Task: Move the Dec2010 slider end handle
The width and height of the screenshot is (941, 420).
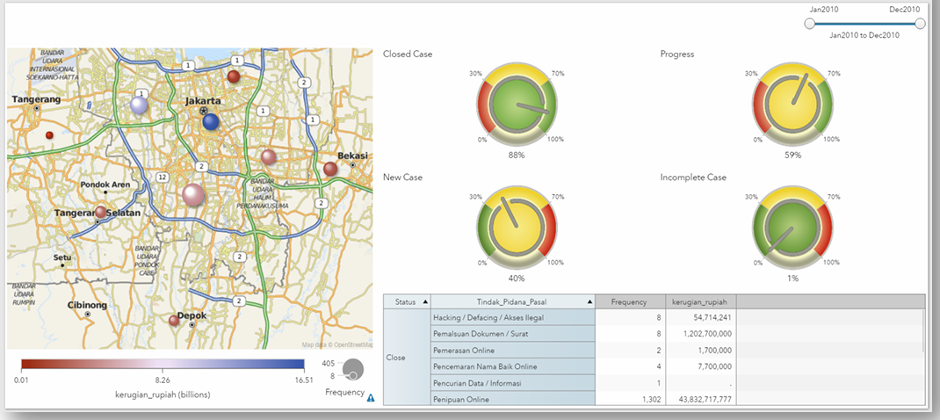Action: (x=921, y=23)
